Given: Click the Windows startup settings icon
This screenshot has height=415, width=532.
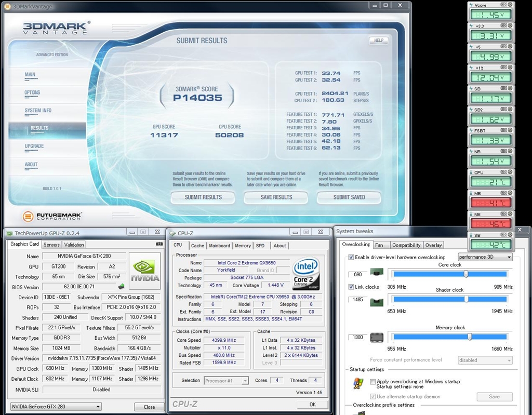Looking at the screenshot, I should (358, 383).
